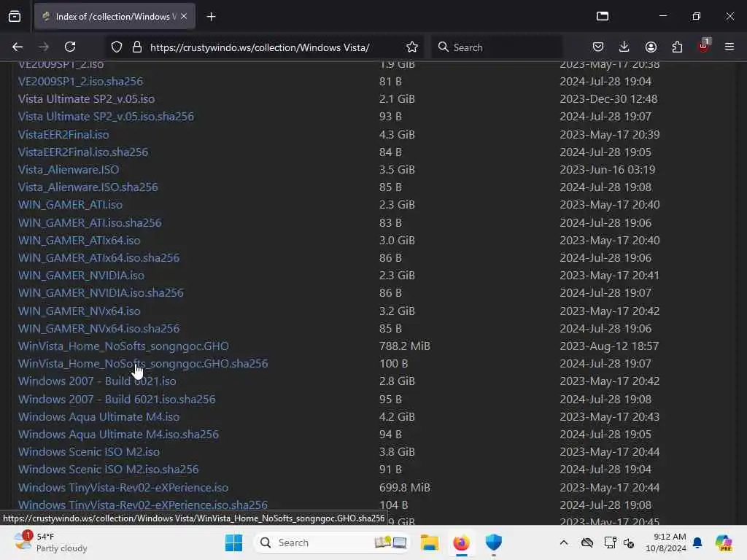Download Vista_Alienware.ISO
747x560 pixels.
click(69, 169)
